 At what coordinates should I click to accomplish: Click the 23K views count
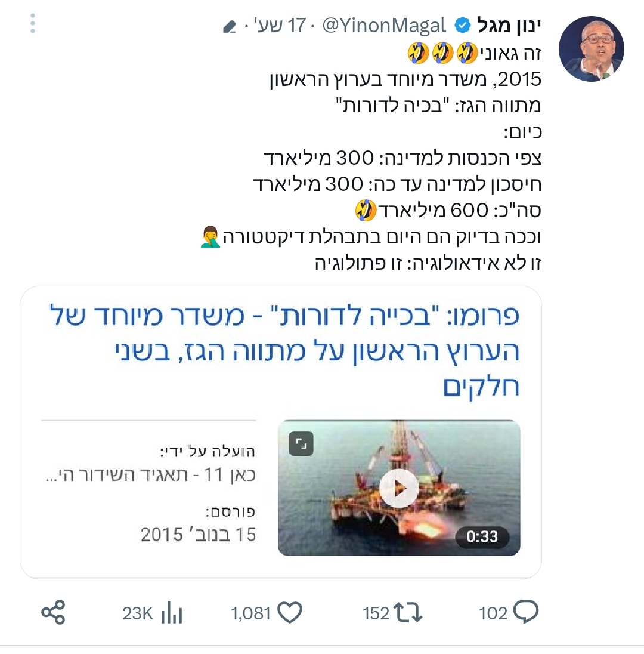coord(138,613)
